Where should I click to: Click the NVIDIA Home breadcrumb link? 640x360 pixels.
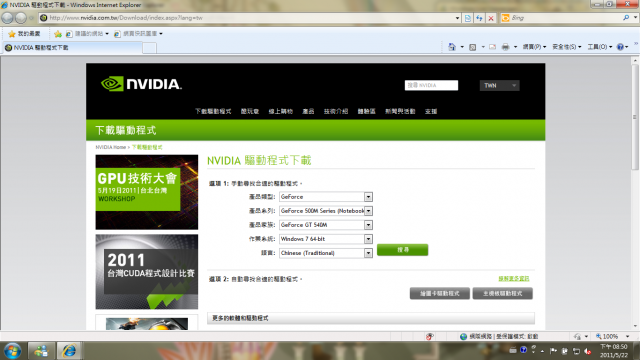(x=111, y=147)
